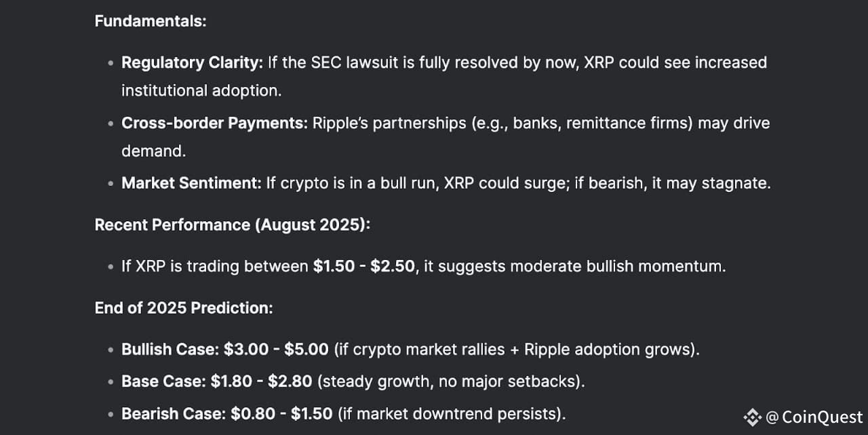Click the Base Case $1.80 - $2.80 text
868x435 pixels.
click(x=217, y=381)
